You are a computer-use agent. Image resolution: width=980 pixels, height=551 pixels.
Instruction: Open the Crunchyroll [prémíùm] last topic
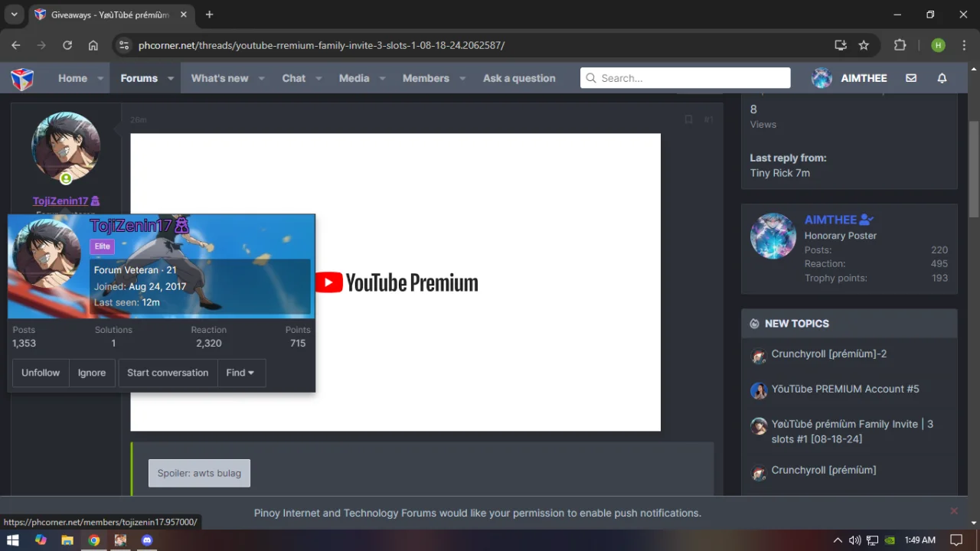[x=824, y=470]
